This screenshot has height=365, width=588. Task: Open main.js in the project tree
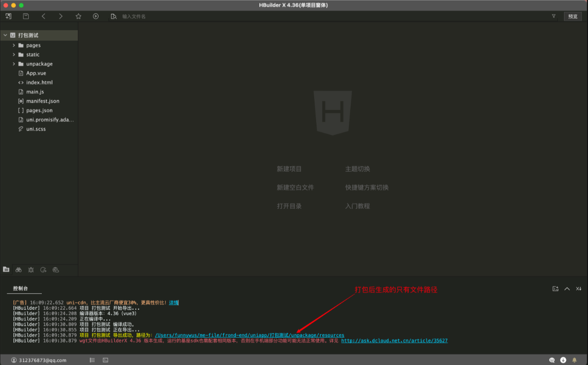35,92
